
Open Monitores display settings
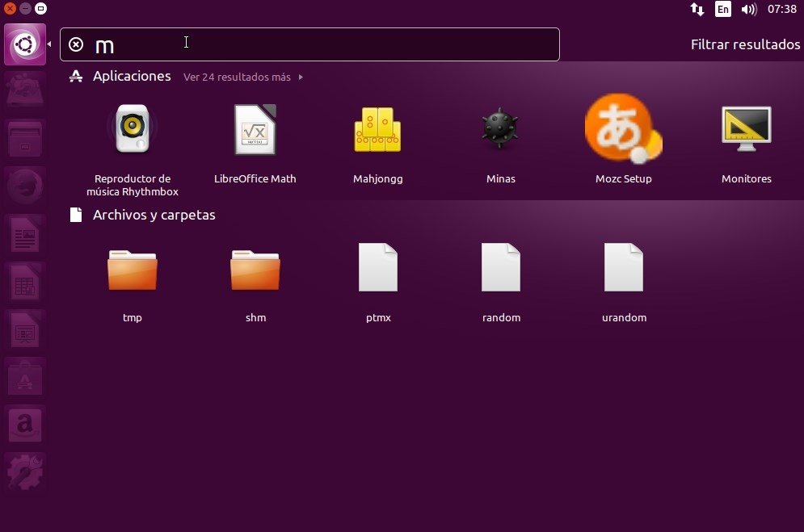click(746, 128)
